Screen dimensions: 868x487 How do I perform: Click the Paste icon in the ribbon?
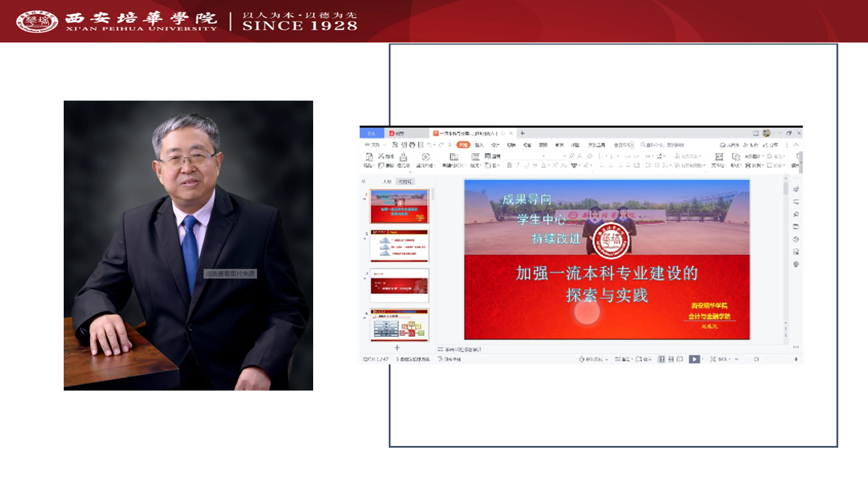tap(369, 157)
